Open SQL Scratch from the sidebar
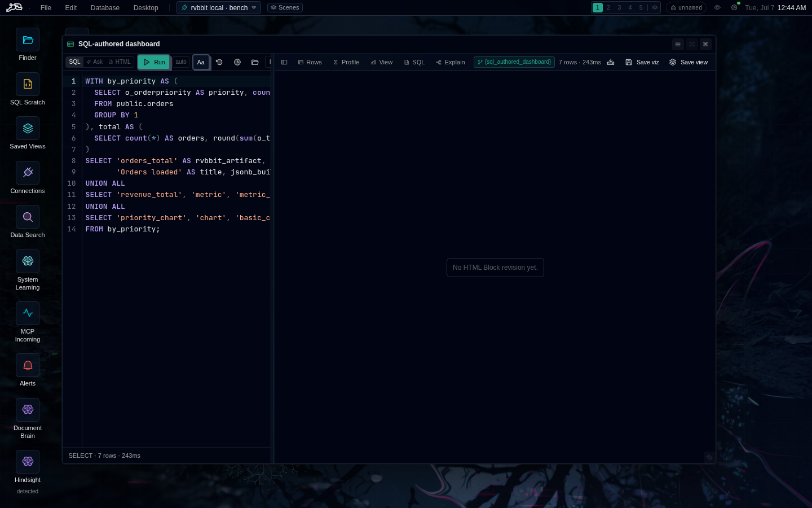Image resolution: width=812 pixels, height=508 pixels. coord(28,84)
